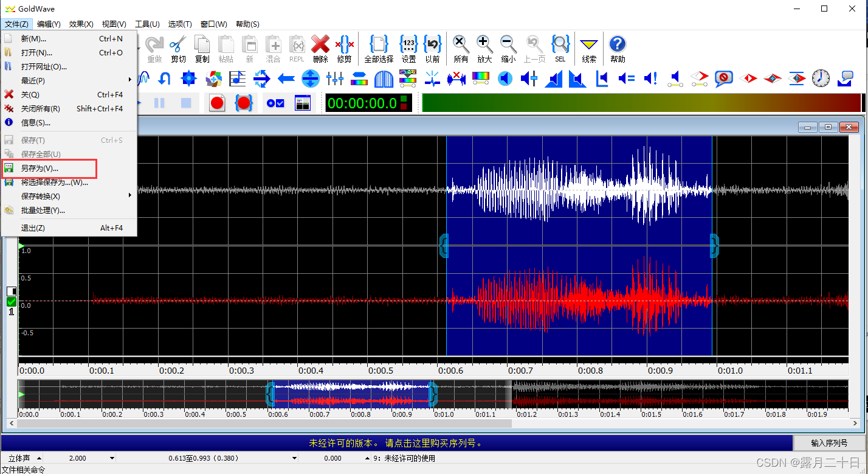Screen dimensions: 868x474
Task: Click the Cue points (线索) icon
Action: coord(588,49)
